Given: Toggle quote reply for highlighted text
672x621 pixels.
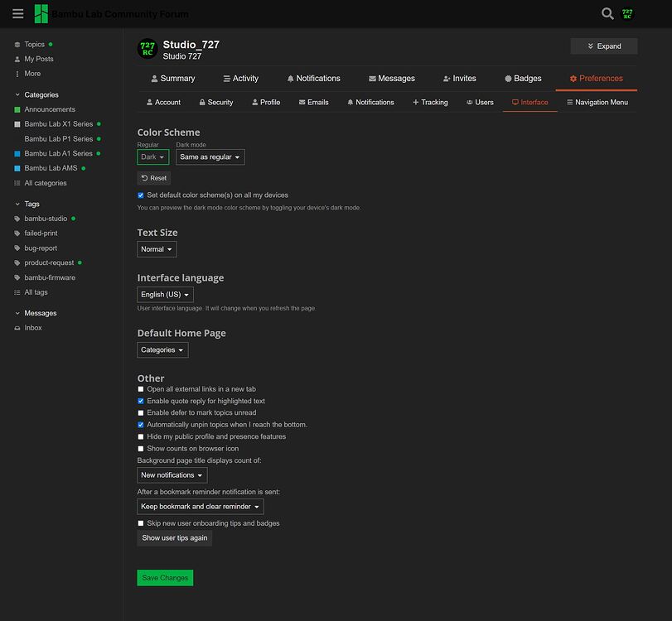Looking at the screenshot, I should (x=141, y=402).
